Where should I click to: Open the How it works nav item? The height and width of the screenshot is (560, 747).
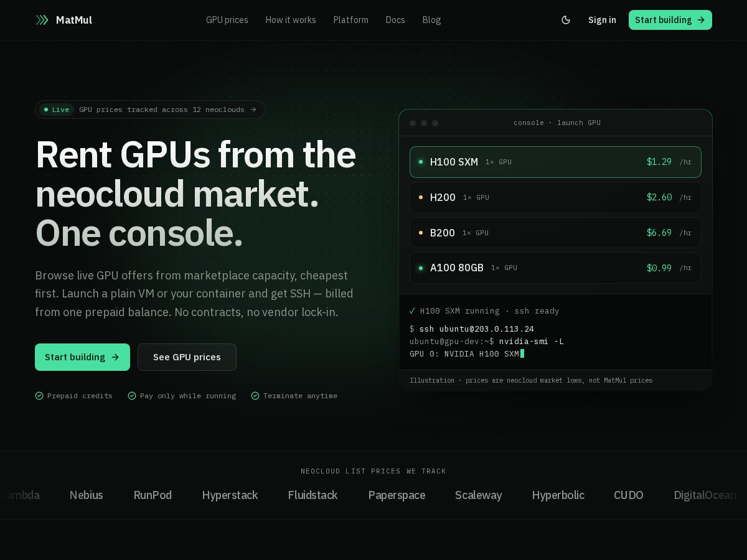[291, 20]
